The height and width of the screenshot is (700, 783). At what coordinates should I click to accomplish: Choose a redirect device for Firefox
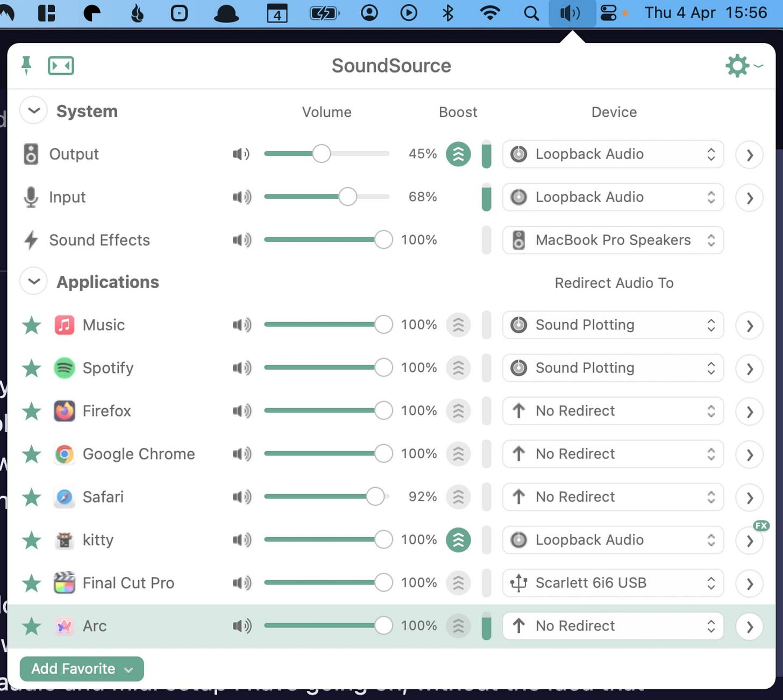[613, 411]
